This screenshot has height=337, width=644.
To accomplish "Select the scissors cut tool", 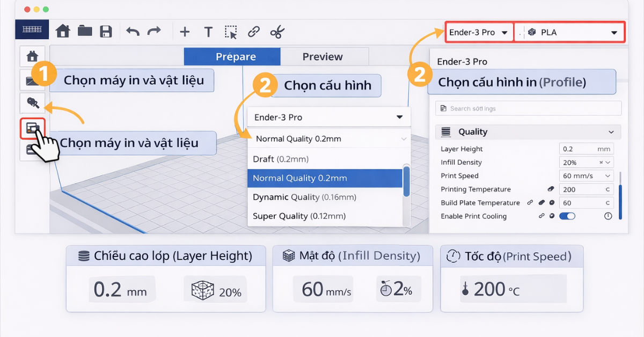I will [277, 31].
